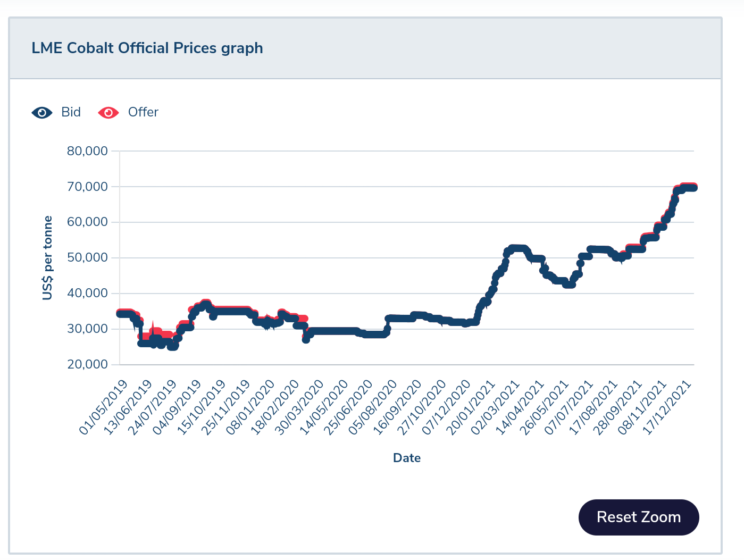Screen dimensions: 744x560
Task: Click the 20,000 y-axis tick label
Action: click(87, 365)
